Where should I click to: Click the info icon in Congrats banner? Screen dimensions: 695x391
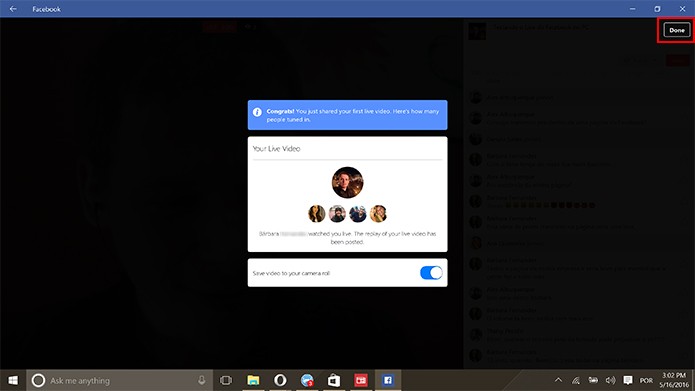(x=257, y=112)
